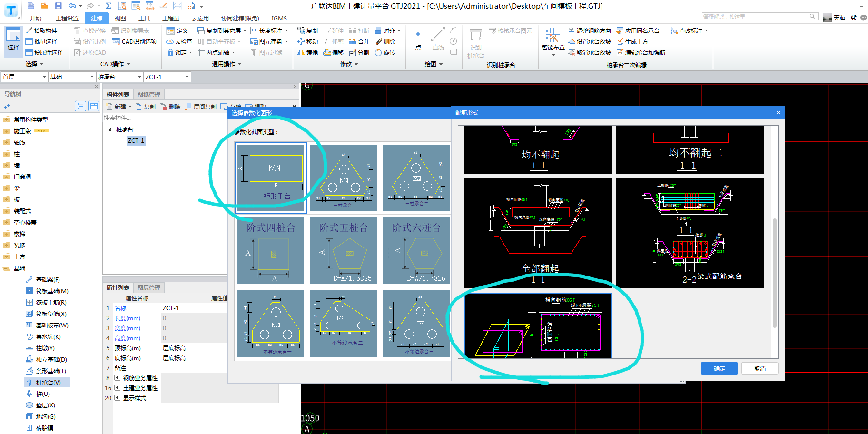Switch to 图层管理 tab
Screen dimensions: 868x434
[149, 287]
